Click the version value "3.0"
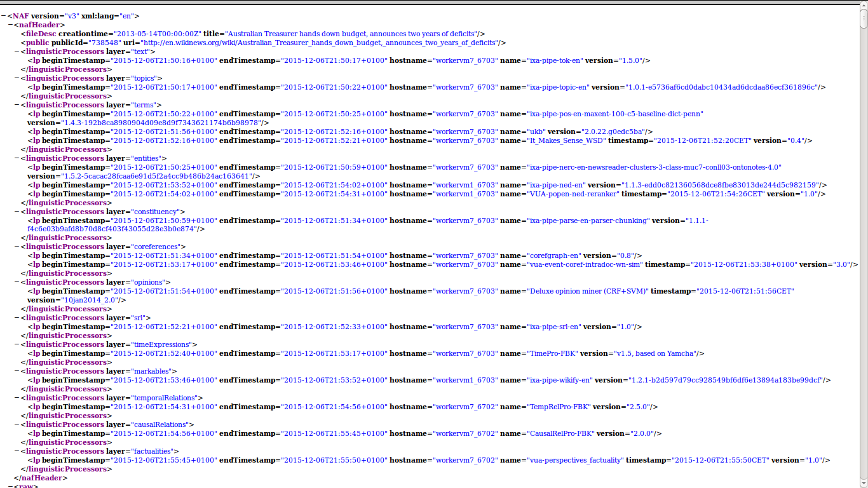The height and width of the screenshot is (488, 868). [841, 264]
